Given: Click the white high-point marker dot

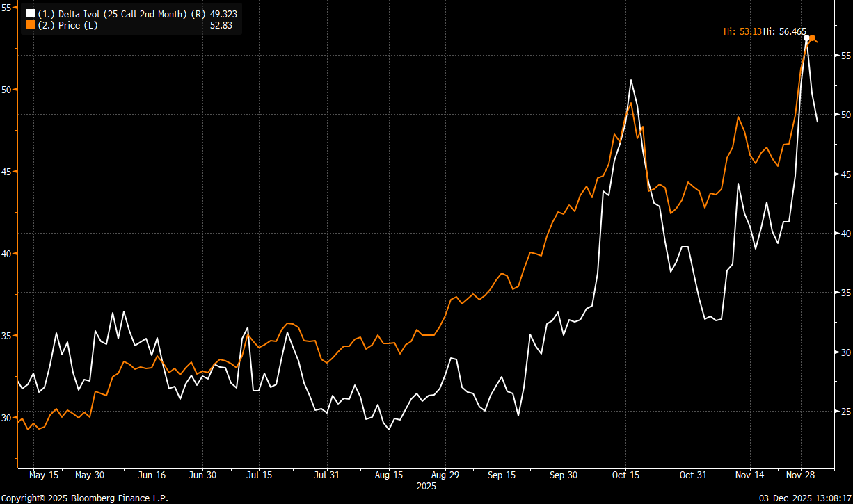Looking at the screenshot, I should [x=806, y=38].
